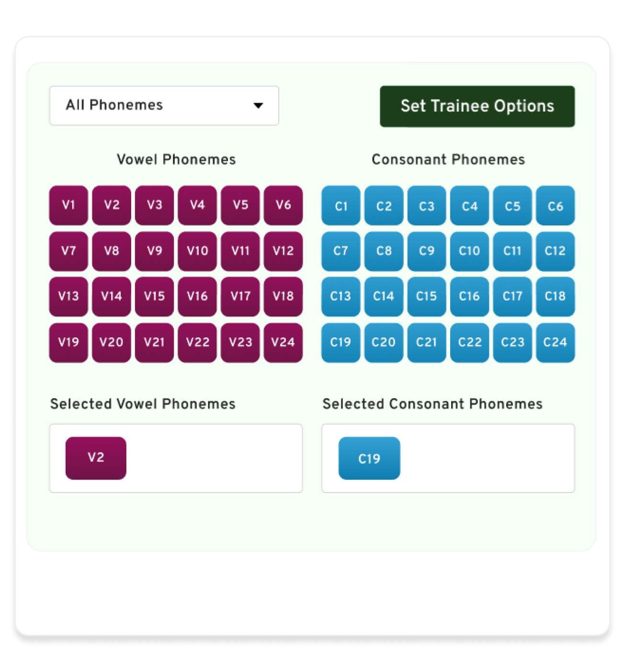Select vowel phoneme V1 in the grid

pyautogui.click(x=68, y=205)
